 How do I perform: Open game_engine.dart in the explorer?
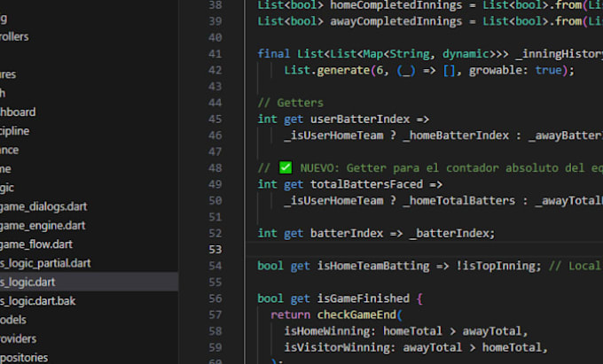[x=43, y=225]
